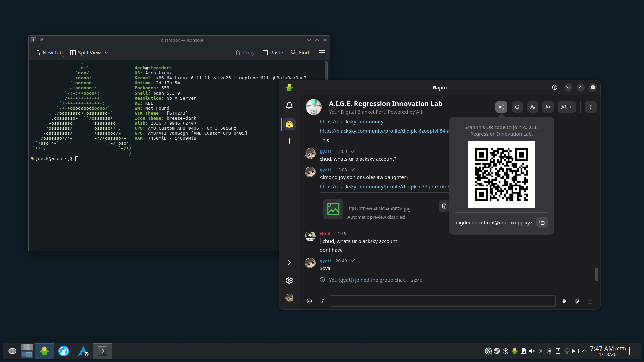Open the blacksky.community link

351,122
